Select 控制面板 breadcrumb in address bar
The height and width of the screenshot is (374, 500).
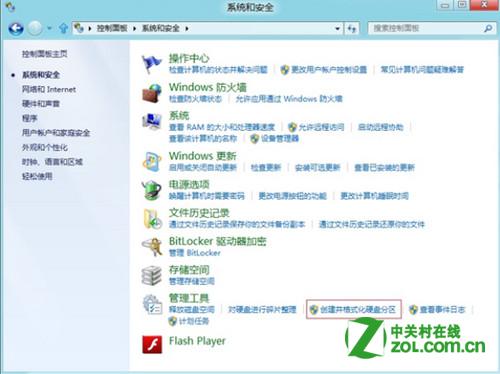coord(112,29)
